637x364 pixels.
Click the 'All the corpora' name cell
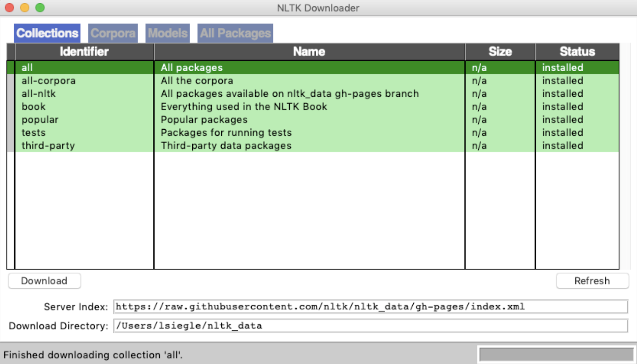click(x=197, y=81)
